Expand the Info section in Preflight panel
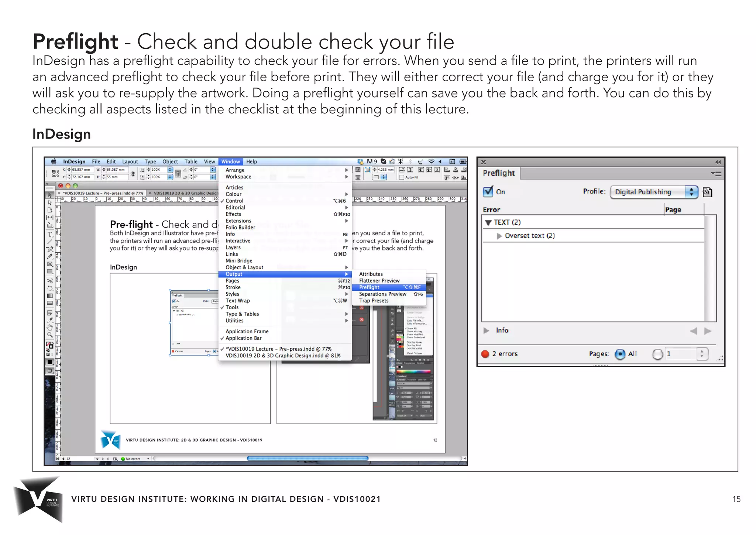This screenshot has width=756, height=535. [487, 330]
